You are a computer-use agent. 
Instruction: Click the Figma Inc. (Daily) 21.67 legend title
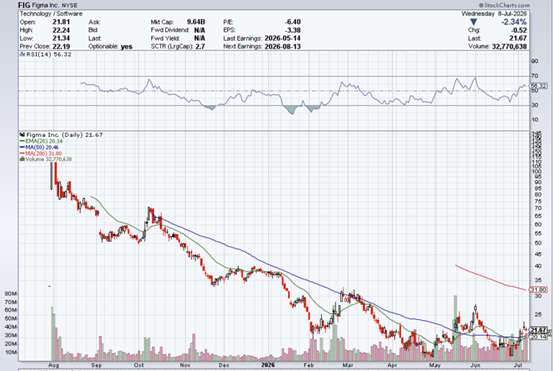(x=65, y=135)
